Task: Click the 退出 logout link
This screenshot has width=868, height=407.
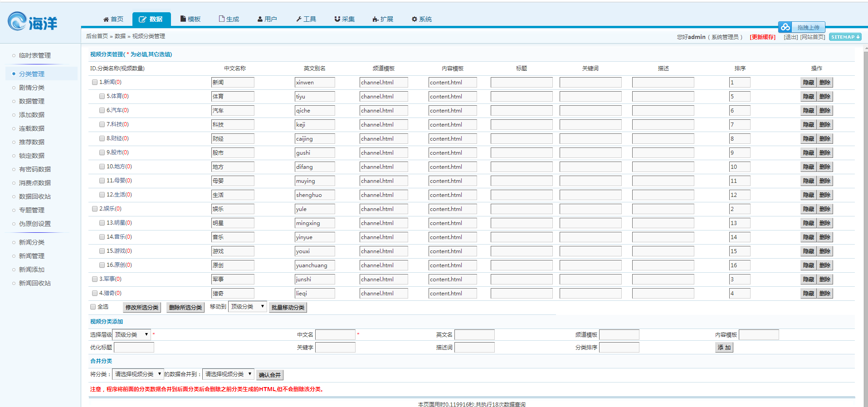Action: (790, 37)
